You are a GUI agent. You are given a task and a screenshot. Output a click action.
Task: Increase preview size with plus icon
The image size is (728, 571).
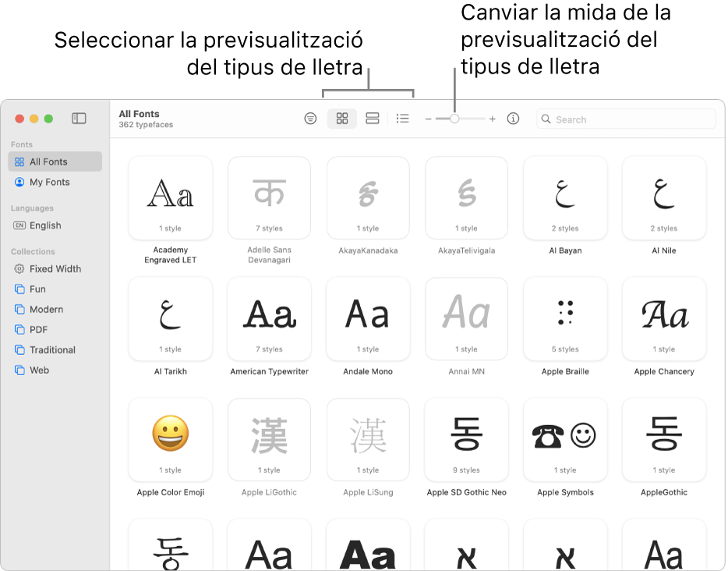tap(492, 119)
